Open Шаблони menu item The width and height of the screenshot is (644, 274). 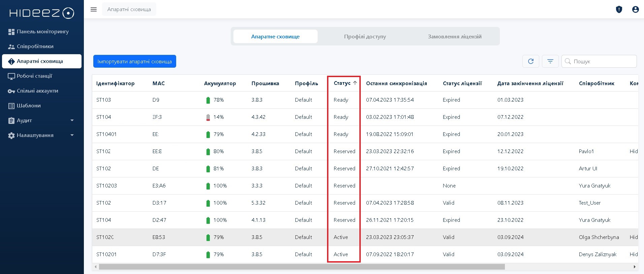(29, 106)
